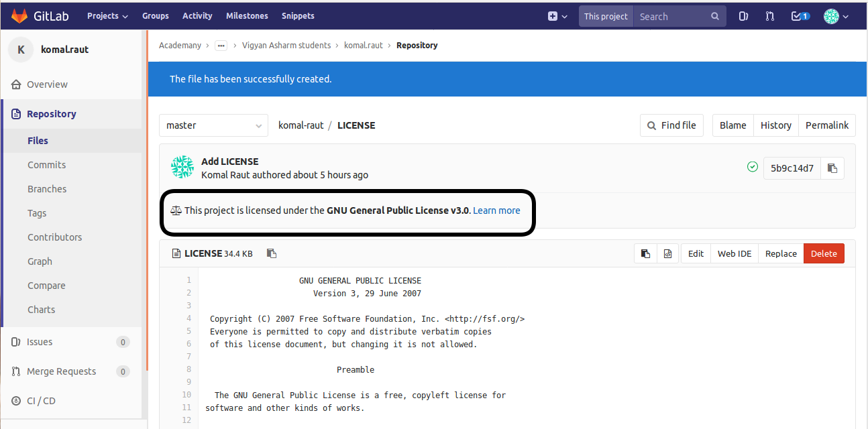Click the Repository file icon in the sidebar
Image resolution: width=868 pixels, height=429 pixels.
17,114
